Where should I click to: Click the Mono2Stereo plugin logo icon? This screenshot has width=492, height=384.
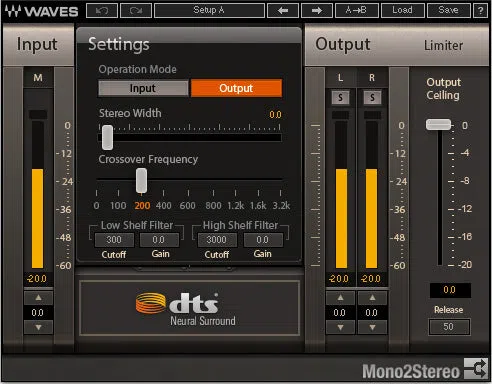tap(476, 369)
